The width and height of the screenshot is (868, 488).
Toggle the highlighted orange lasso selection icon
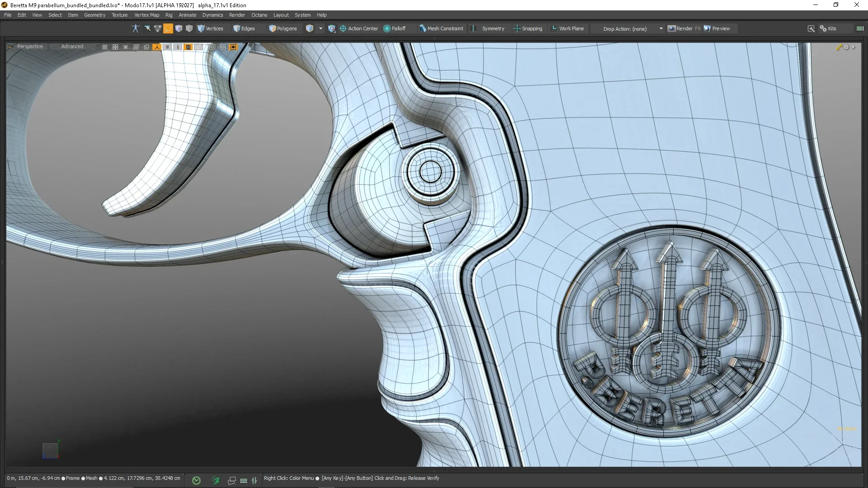(168, 28)
